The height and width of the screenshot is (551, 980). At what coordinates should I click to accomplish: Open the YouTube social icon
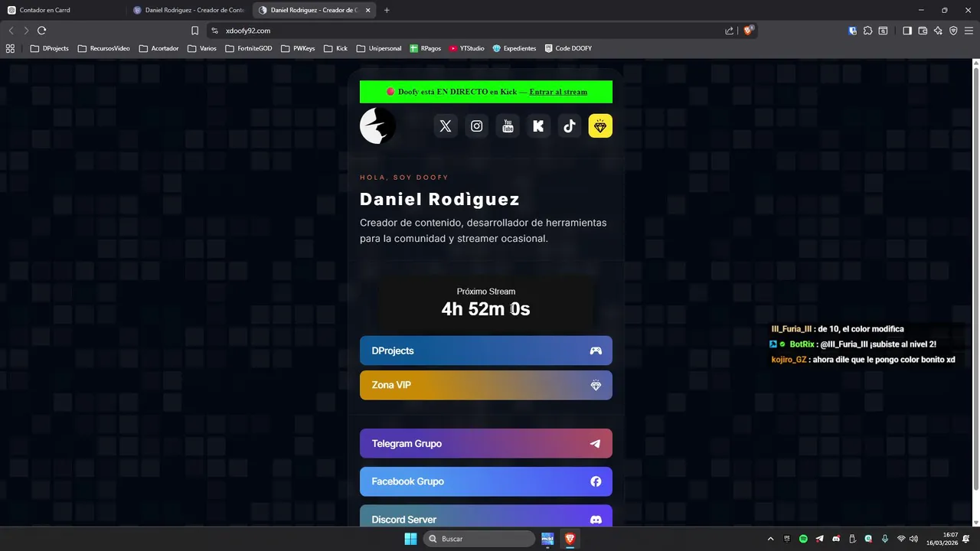[x=508, y=126]
